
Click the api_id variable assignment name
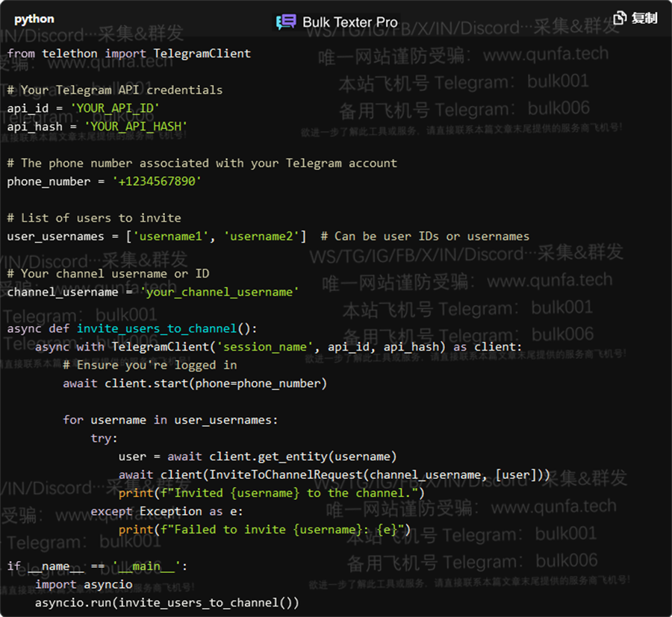coord(28,108)
